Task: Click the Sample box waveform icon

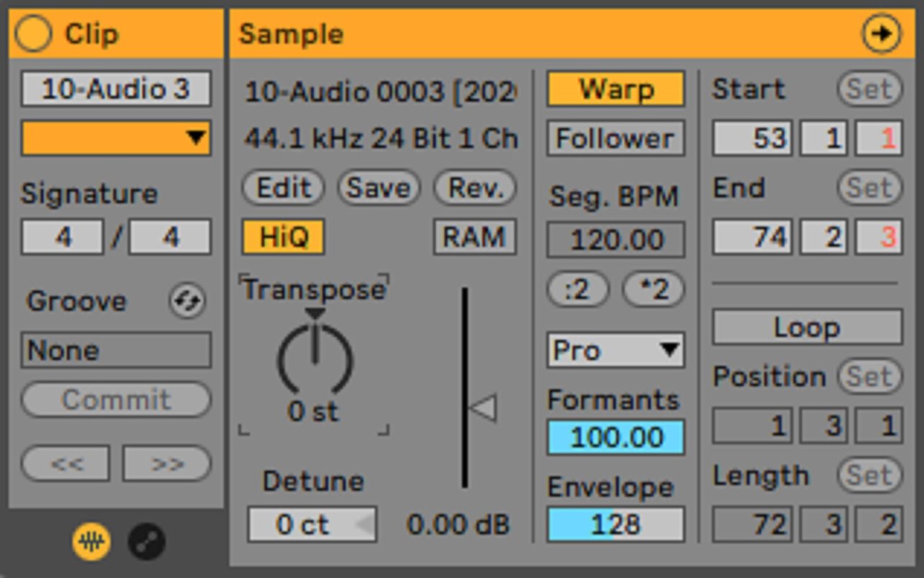Action: 92,541
